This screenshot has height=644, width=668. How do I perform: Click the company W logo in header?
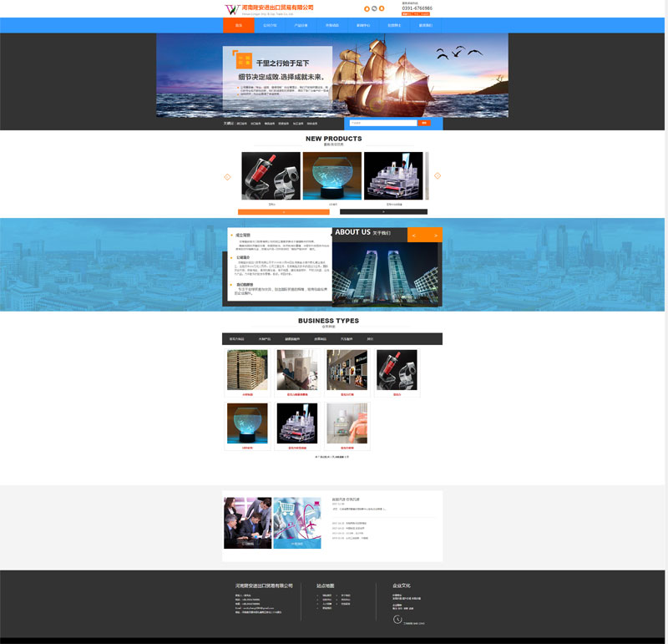pos(231,9)
